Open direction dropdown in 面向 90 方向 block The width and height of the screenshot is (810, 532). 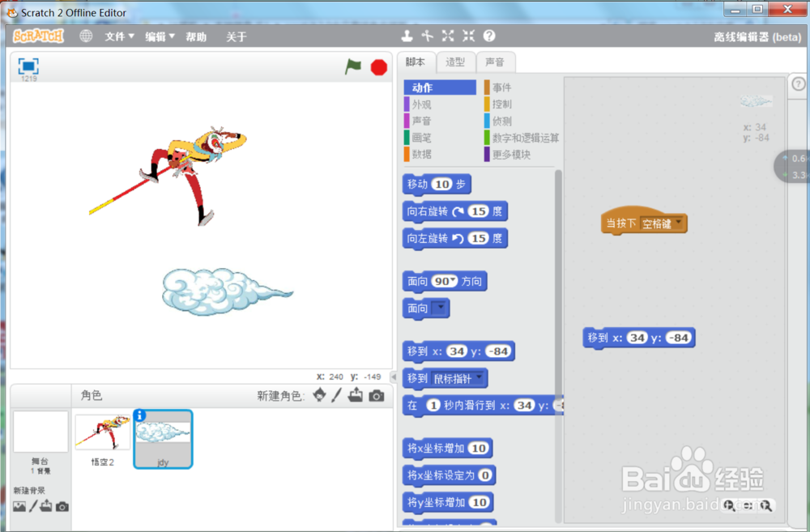pos(453,280)
